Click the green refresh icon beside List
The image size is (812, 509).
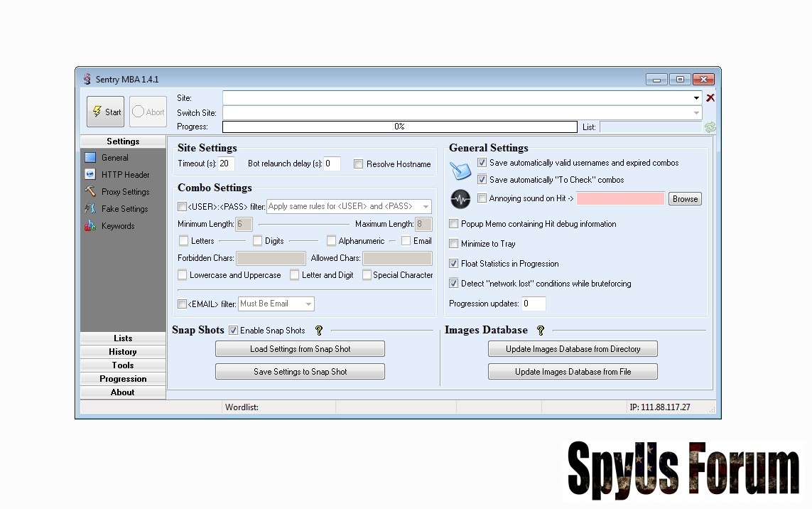click(x=710, y=127)
